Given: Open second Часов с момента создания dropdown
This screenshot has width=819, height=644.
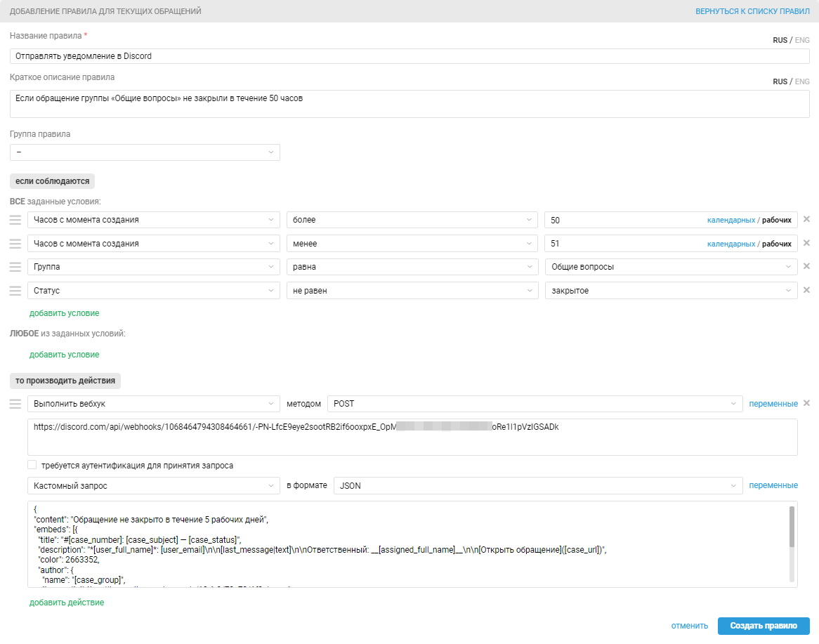Looking at the screenshot, I should [x=154, y=244].
